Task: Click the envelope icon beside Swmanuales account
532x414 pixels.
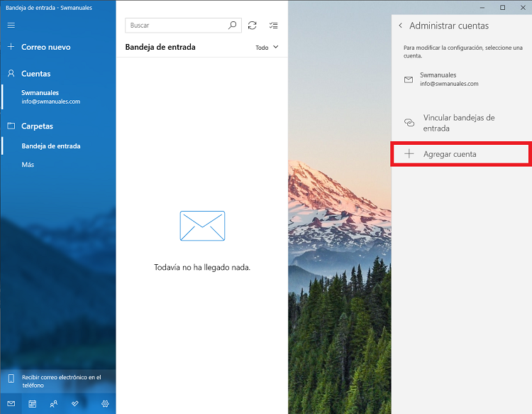Action: coord(409,80)
